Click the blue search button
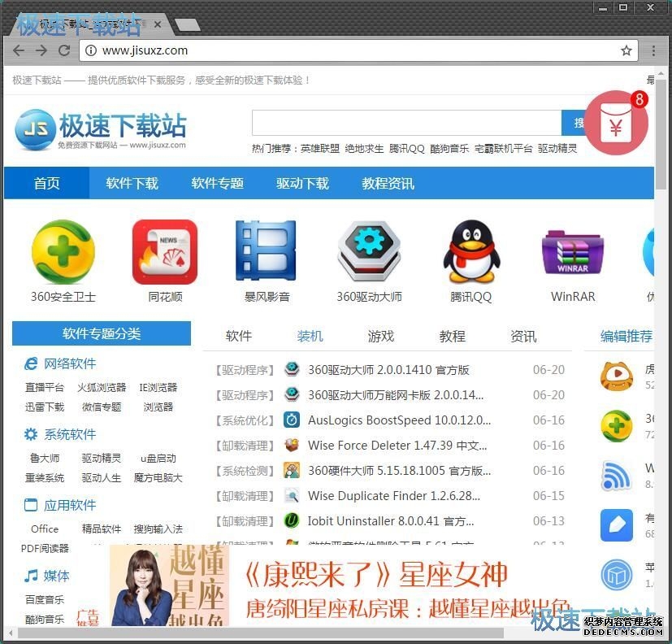The image size is (672, 644). pos(574,123)
